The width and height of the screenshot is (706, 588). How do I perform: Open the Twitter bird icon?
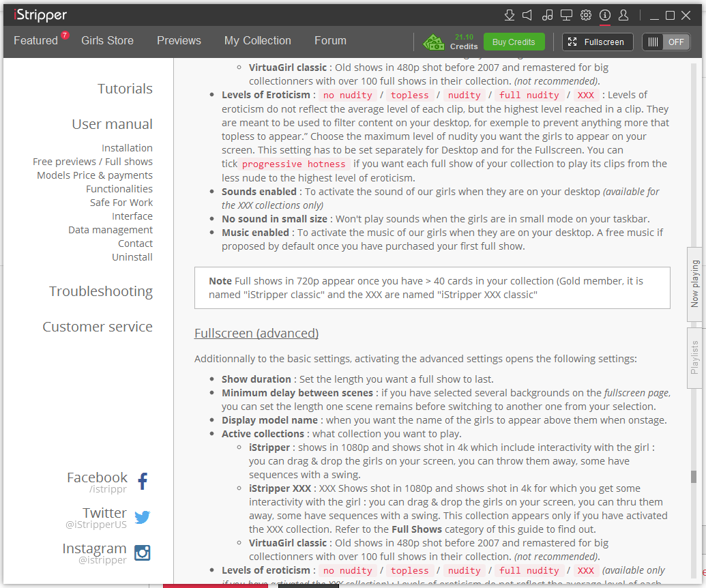[x=143, y=517]
